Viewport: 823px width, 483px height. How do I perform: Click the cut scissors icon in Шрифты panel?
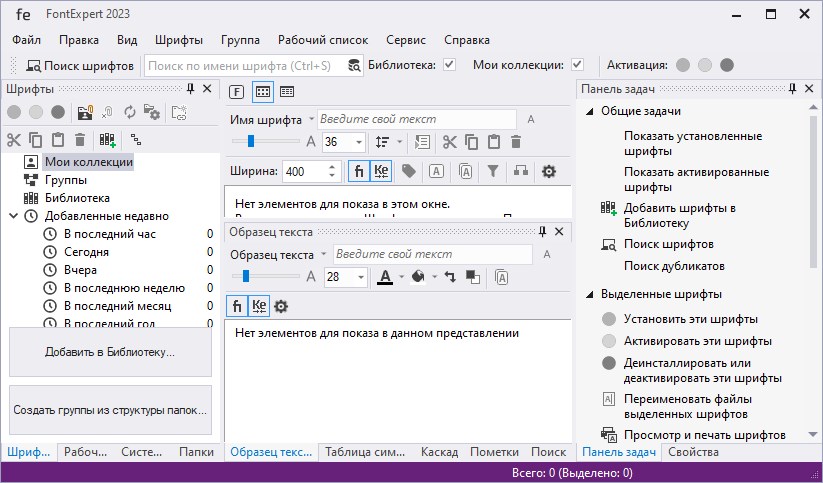14,140
